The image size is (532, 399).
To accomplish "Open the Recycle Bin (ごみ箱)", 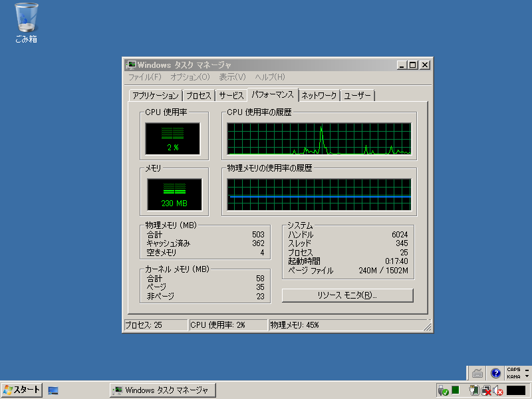I will [25, 17].
